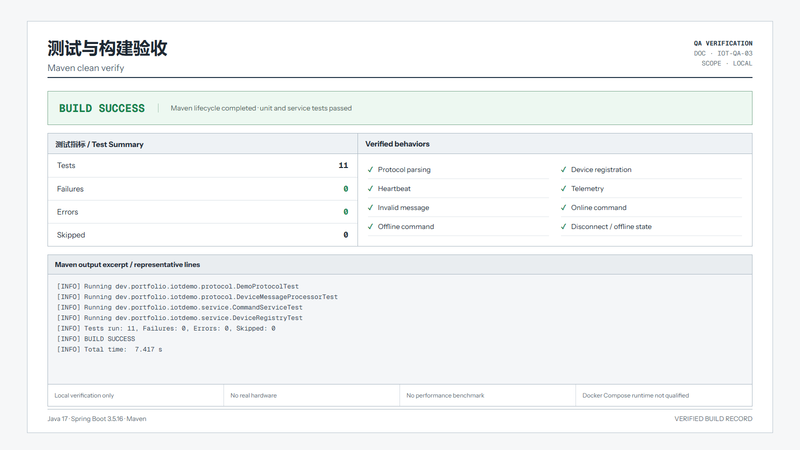
Task: Click the checkmark beside Protocol parsing
Action: coord(370,169)
